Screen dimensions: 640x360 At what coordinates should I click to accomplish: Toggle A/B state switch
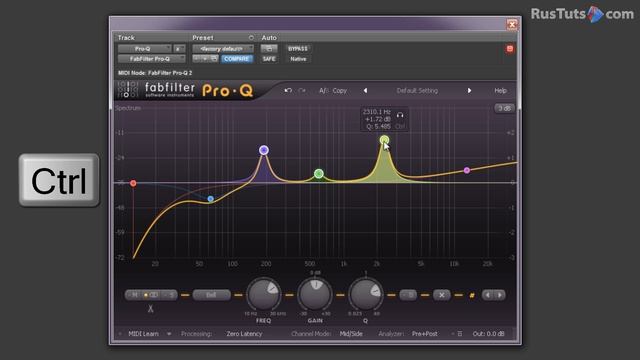(x=324, y=91)
